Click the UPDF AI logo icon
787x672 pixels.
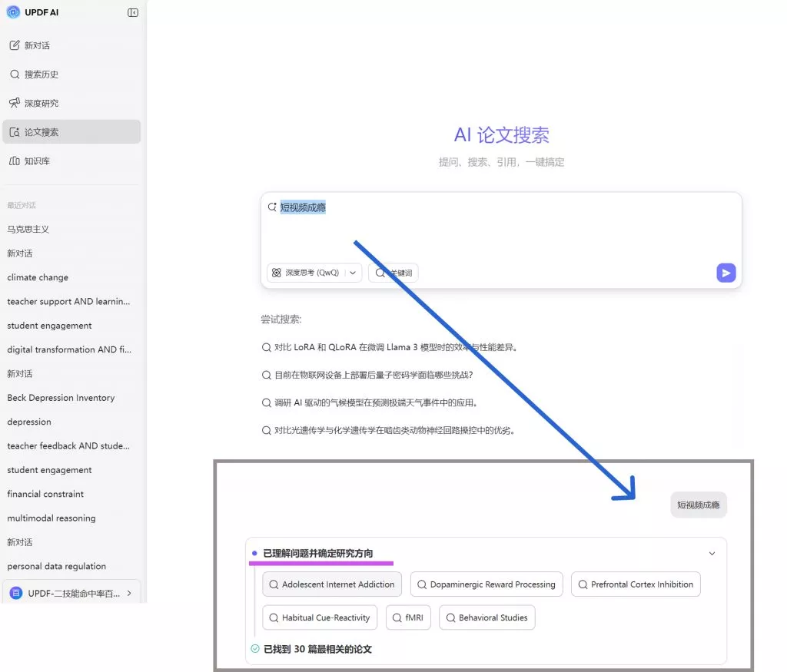[13, 12]
